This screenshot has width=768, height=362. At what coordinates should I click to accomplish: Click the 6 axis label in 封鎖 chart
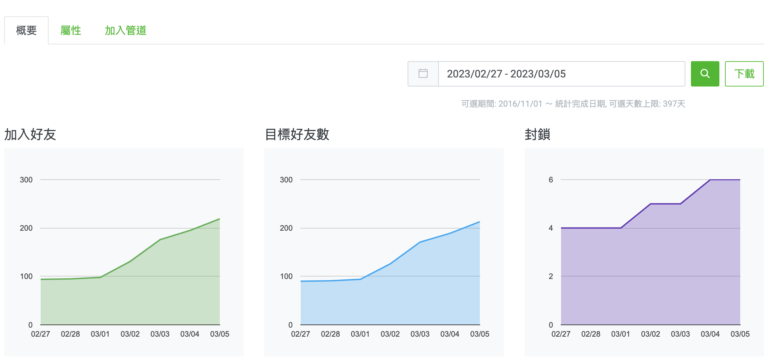click(x=551, y=180)
